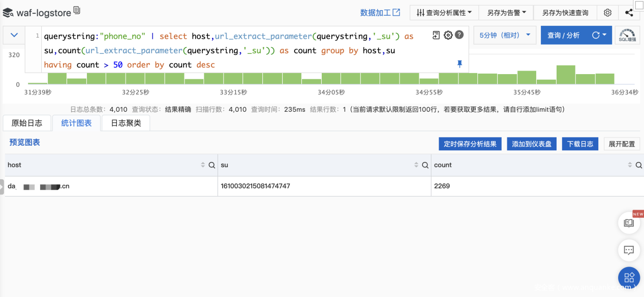Toggle the SQL enhancement gauge icon

point(627,36)
